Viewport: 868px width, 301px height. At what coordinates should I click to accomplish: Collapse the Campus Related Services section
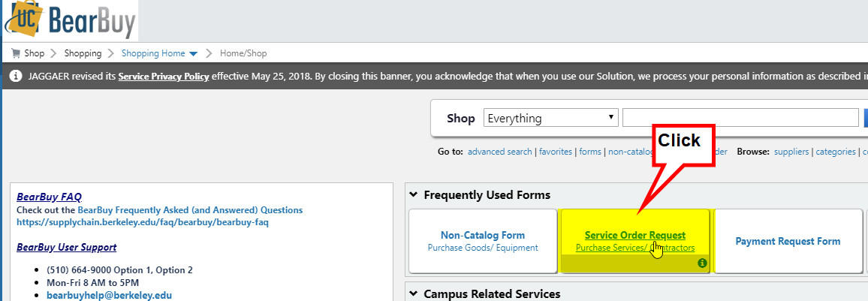coord(412,293)
